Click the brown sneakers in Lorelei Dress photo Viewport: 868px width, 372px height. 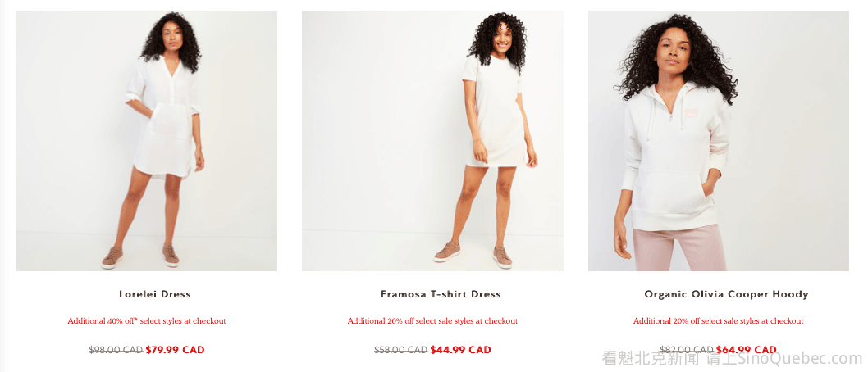pos(140,256)
